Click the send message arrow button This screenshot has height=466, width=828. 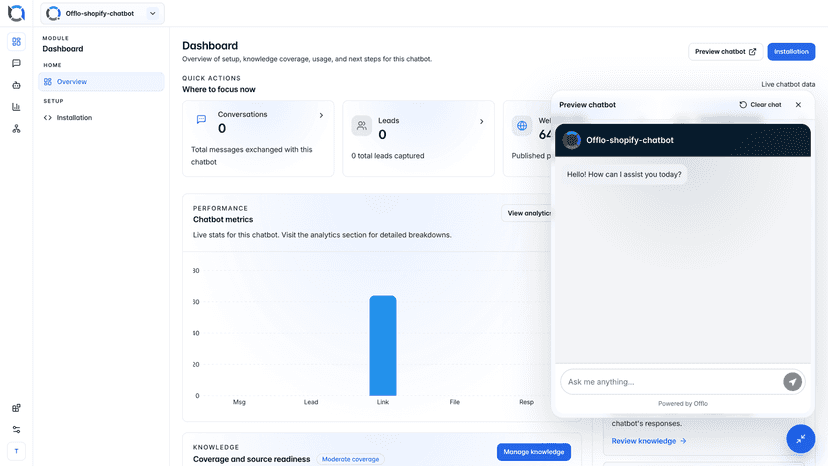(792, 382)
